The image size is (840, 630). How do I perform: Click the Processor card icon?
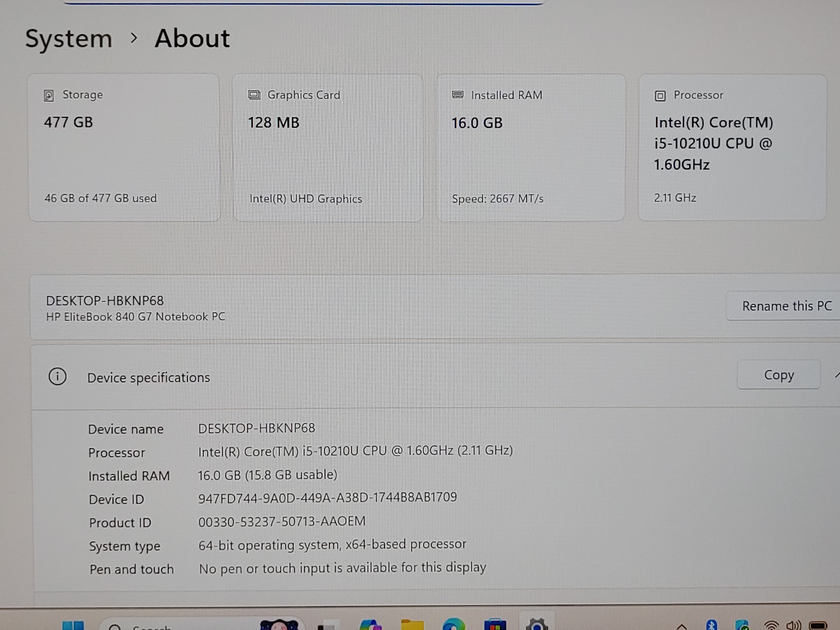click(660, 96)
